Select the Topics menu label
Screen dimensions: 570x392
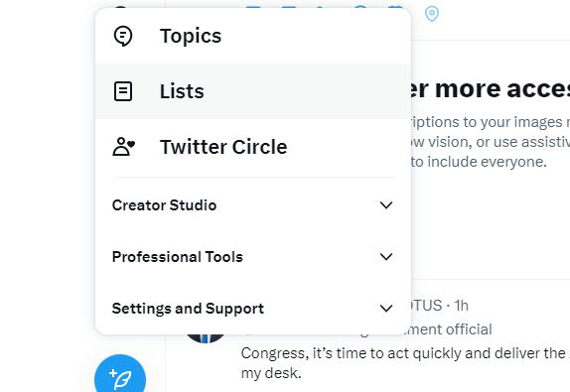tap(191, 36)
